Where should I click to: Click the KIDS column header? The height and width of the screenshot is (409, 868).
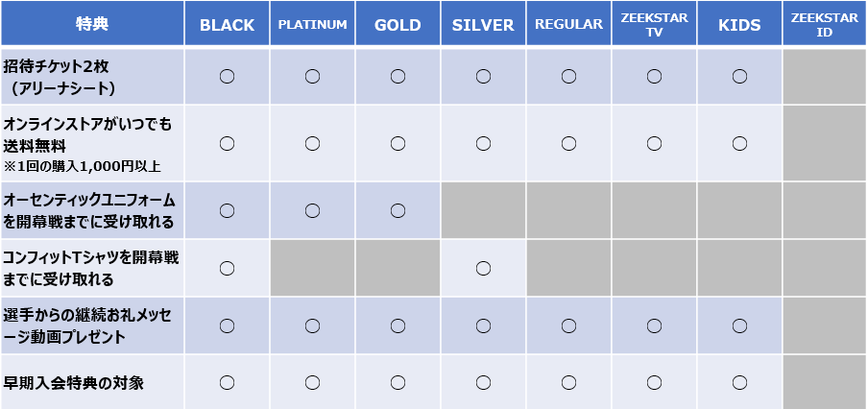739,23
